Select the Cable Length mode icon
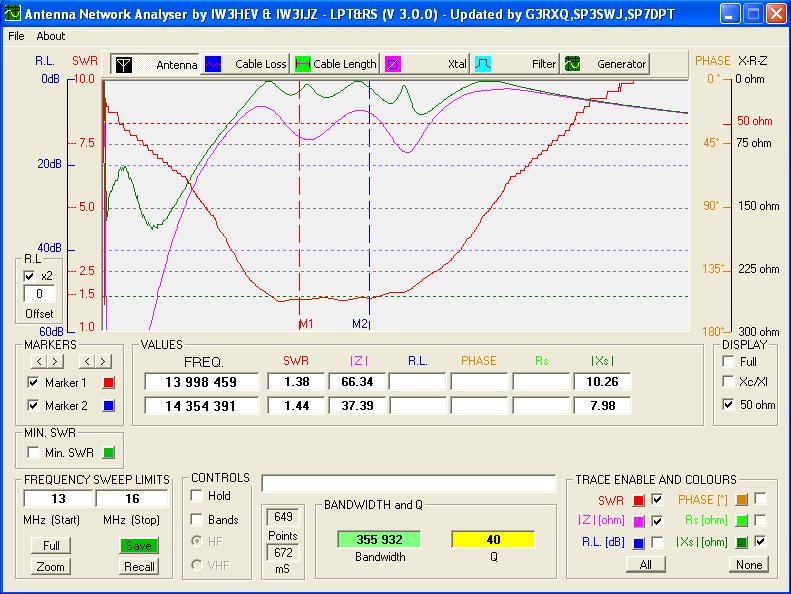The image size is (791, 594). [302, 64]
